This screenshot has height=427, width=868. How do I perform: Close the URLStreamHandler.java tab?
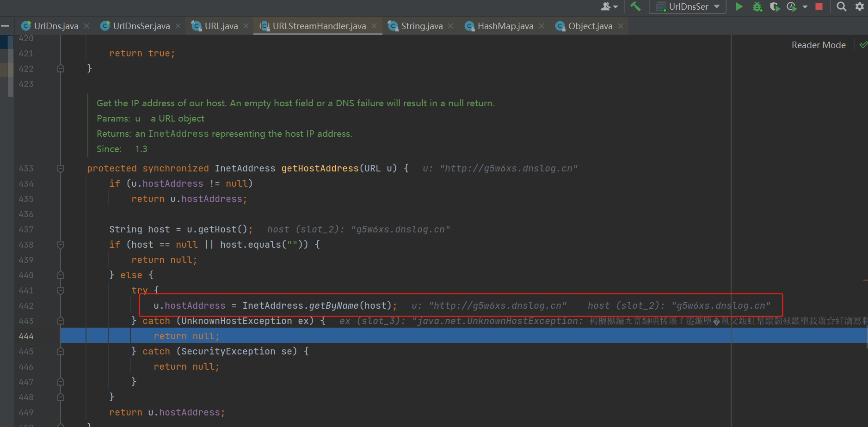click(x=374, y=26)
